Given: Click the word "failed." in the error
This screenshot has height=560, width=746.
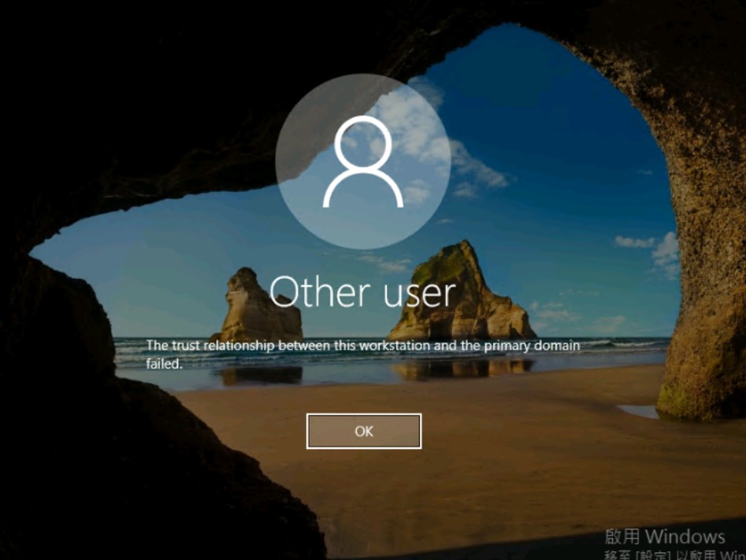Looking at the screenshot, I should 164,363.
